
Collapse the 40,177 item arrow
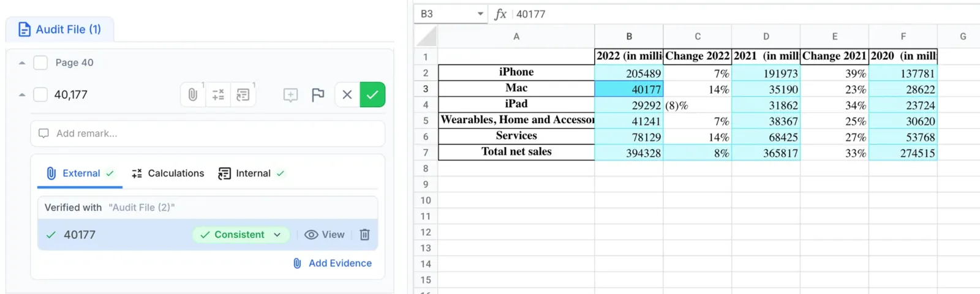(22, 95)
